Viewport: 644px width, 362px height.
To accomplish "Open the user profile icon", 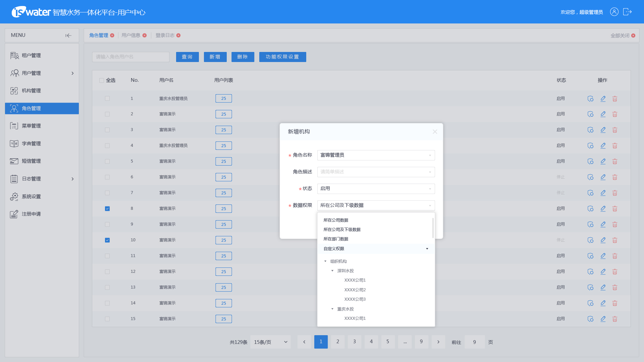I will tap(614, 12).
